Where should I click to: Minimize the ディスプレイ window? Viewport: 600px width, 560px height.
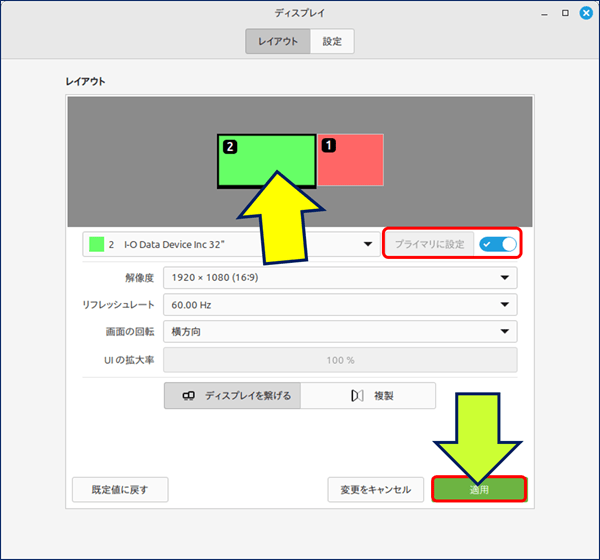pos(545,14)
